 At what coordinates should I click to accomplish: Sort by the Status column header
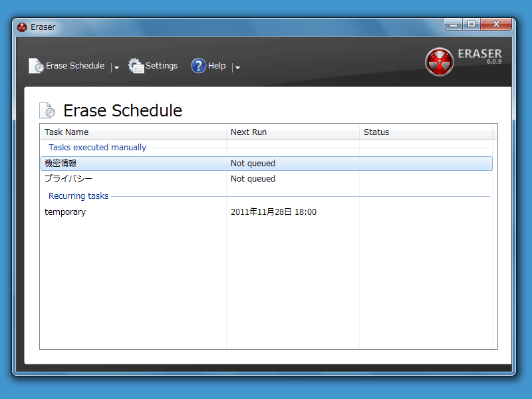(426, 132)
